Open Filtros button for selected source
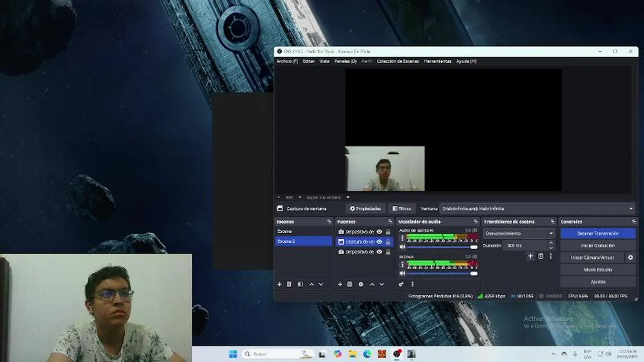644x362 pixels. tap(402, 209)
